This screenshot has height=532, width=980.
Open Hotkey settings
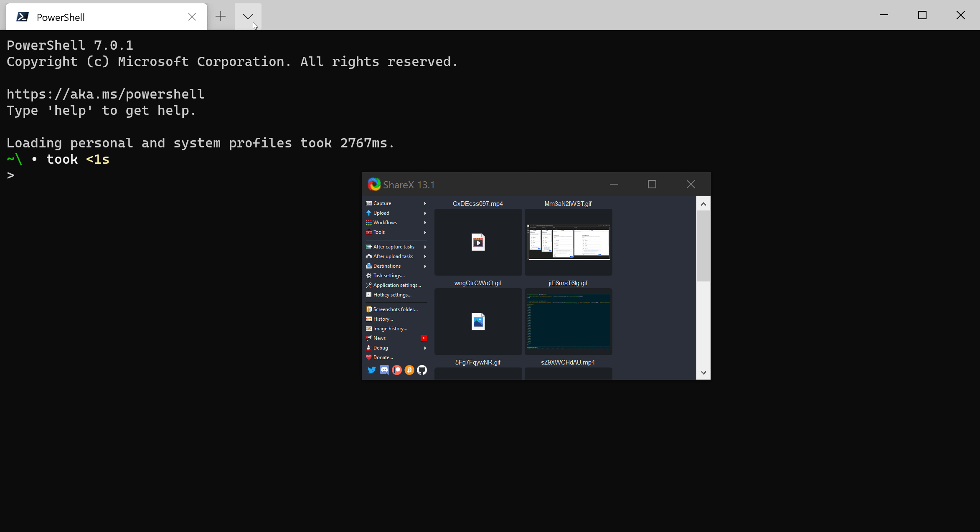pyautogui.click(x=392, y=295)
